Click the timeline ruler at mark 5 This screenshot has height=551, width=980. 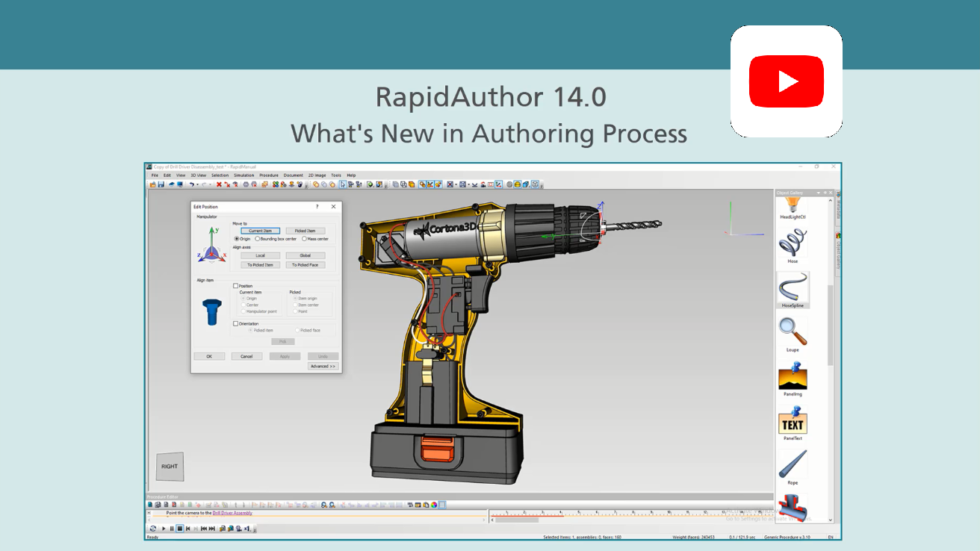[x=579, y=513]
